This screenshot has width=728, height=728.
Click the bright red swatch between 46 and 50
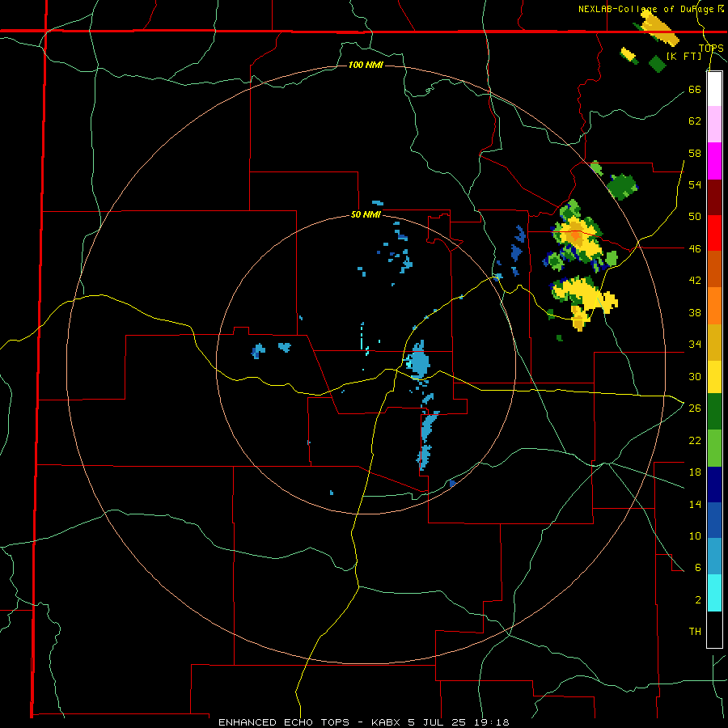(x=714, y=233)
